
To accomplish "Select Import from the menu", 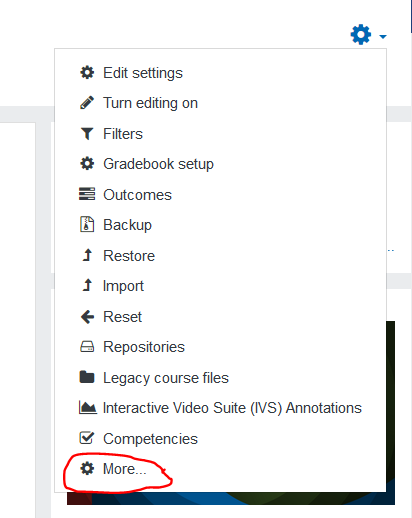I will tap(123, 286).
